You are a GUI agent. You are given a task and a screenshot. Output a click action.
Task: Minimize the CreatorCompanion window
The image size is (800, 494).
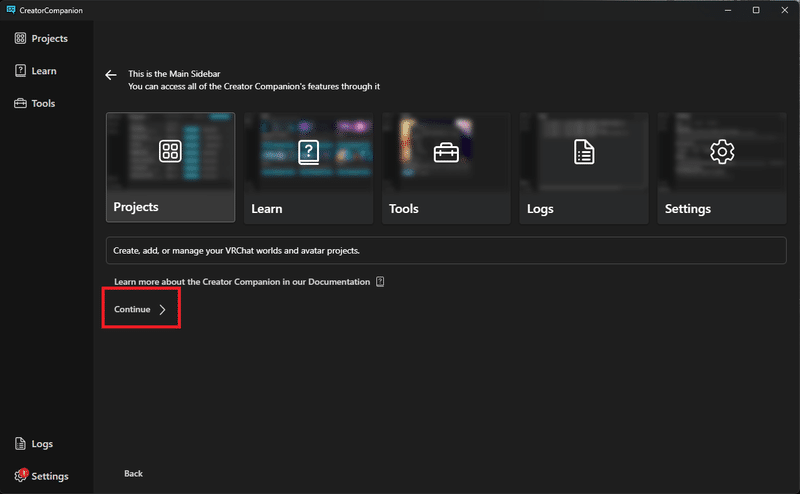(728, 10)
